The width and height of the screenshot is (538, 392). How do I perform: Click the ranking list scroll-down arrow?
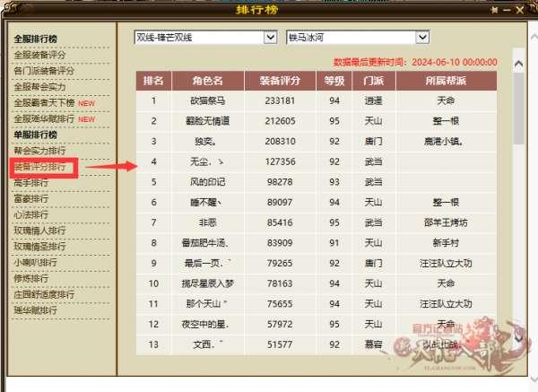pyautogui.click(x=519, y=339)
